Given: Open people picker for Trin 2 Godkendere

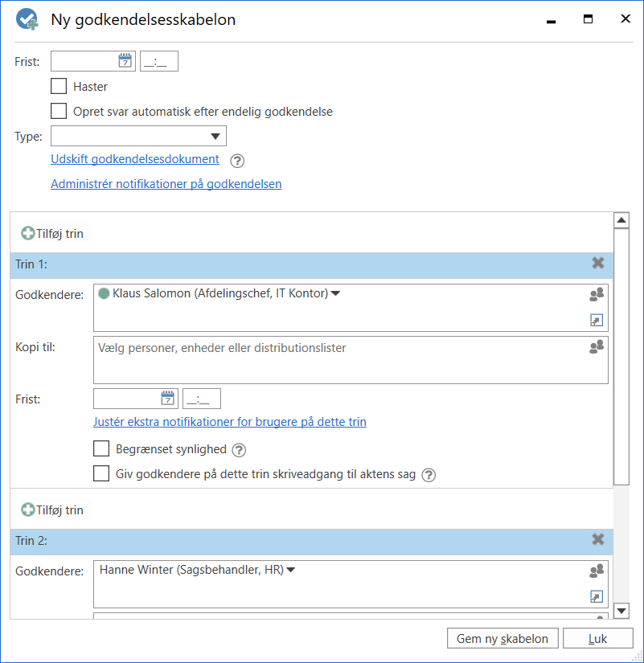Looking at the screenshot, I should (x=596, y=571).
